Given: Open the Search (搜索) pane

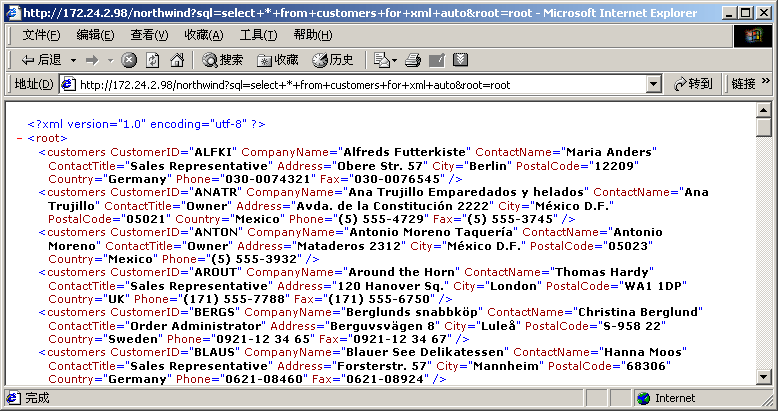Looking at the screenshot, I should [x=223, y=60].
